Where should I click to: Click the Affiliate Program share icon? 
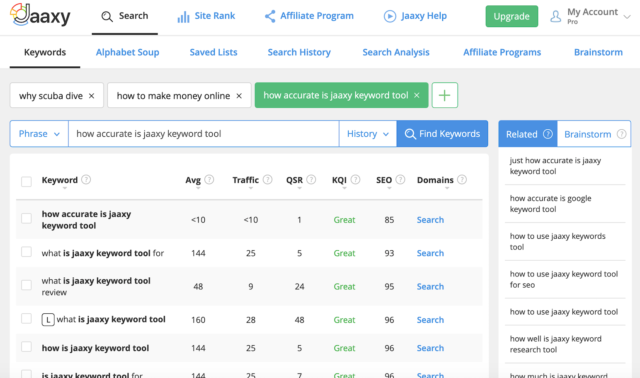270,16
